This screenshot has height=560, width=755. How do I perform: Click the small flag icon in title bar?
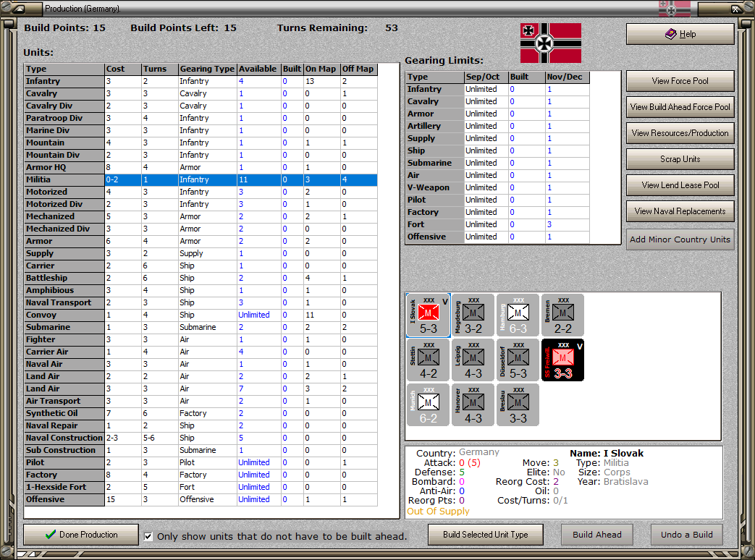674,8
